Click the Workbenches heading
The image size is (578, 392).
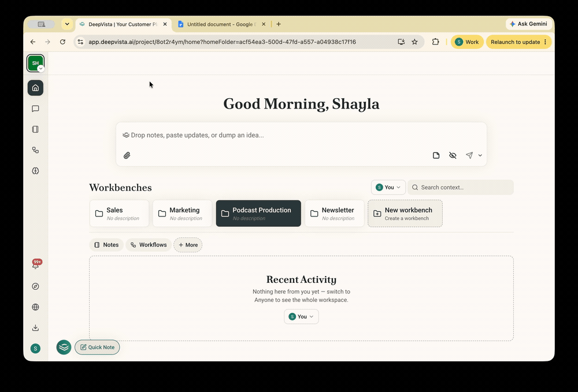click(120, 188)
